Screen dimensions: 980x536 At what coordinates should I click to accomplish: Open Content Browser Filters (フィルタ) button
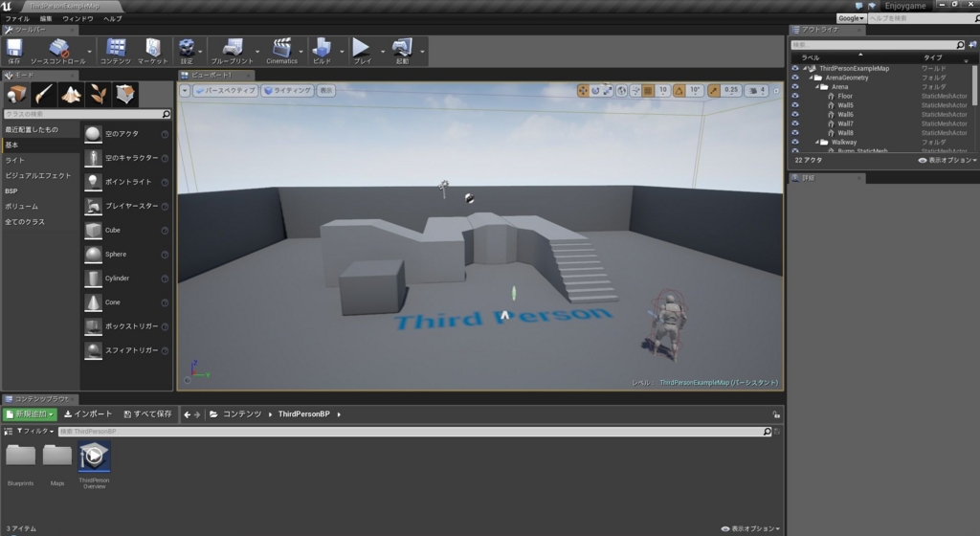35,431
